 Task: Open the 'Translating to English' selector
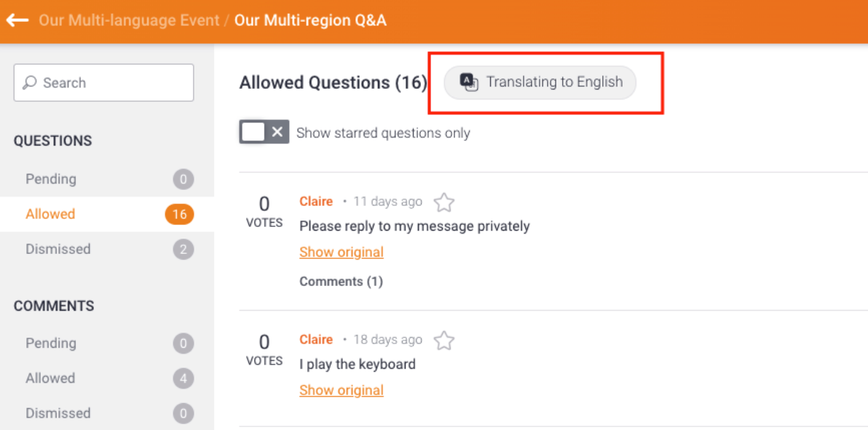pyautogui.click(x=554, y=82)
